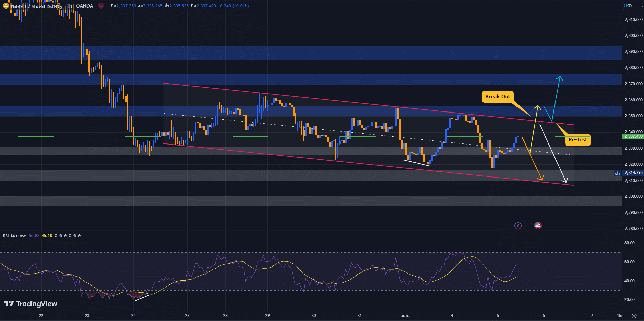Select the Re-Test callout label
Viewport: 644px width, 321px height.
[578, 140]
